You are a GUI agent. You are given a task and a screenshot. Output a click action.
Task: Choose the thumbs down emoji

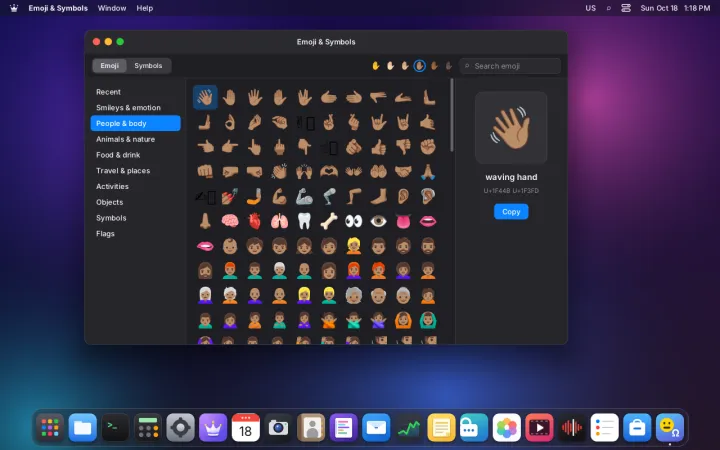tap(403, 147)
